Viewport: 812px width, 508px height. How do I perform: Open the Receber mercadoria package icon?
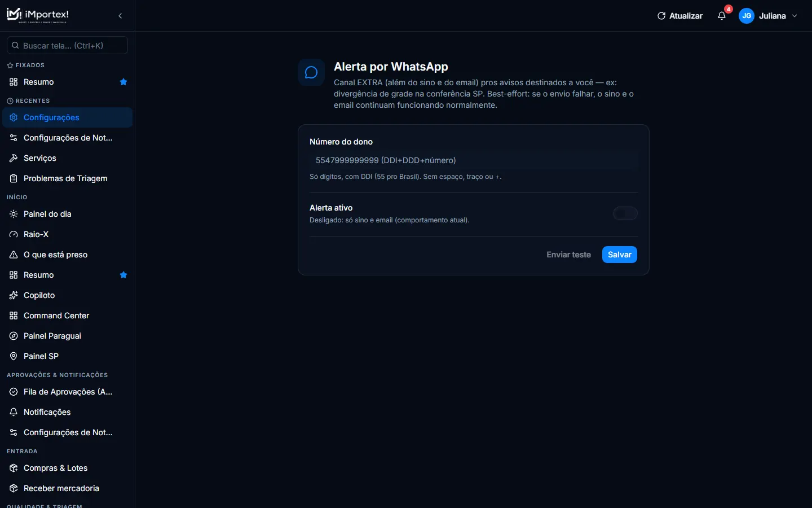pos(14,488)
